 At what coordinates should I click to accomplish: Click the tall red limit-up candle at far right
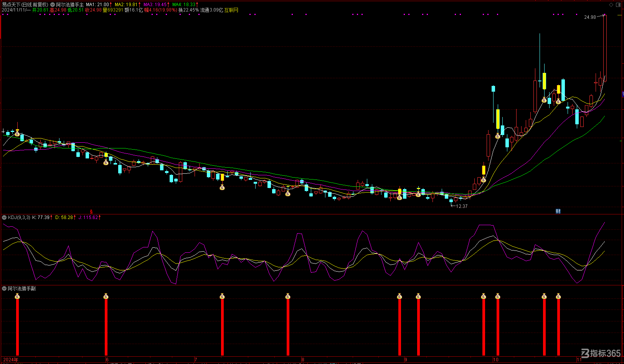pos(605,48)
